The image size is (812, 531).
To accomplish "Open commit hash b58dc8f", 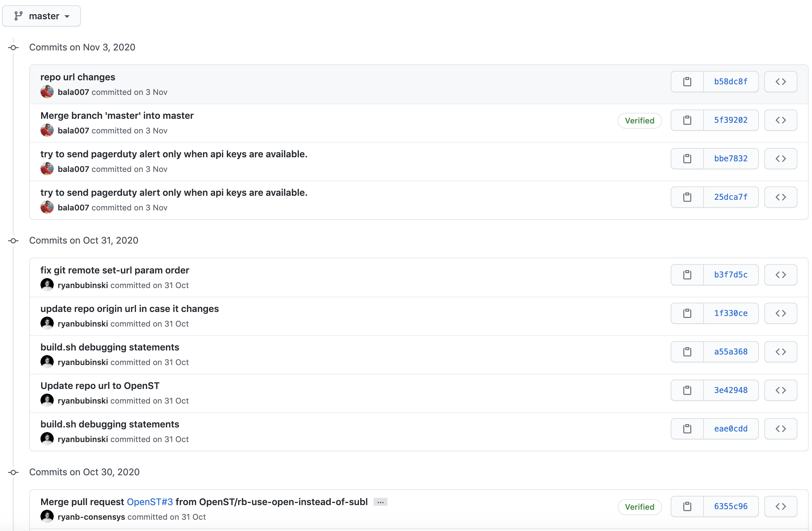I will pos(730,82).
